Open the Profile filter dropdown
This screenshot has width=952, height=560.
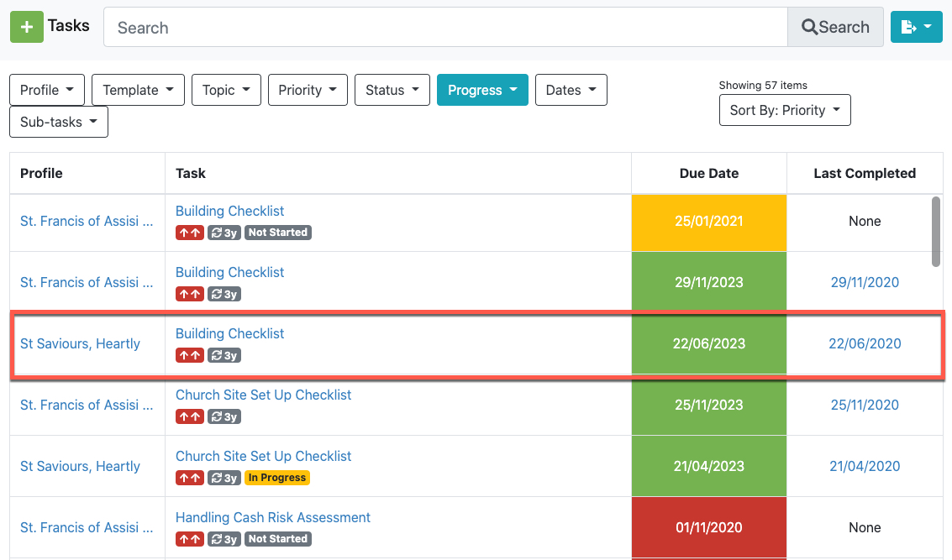46,90
